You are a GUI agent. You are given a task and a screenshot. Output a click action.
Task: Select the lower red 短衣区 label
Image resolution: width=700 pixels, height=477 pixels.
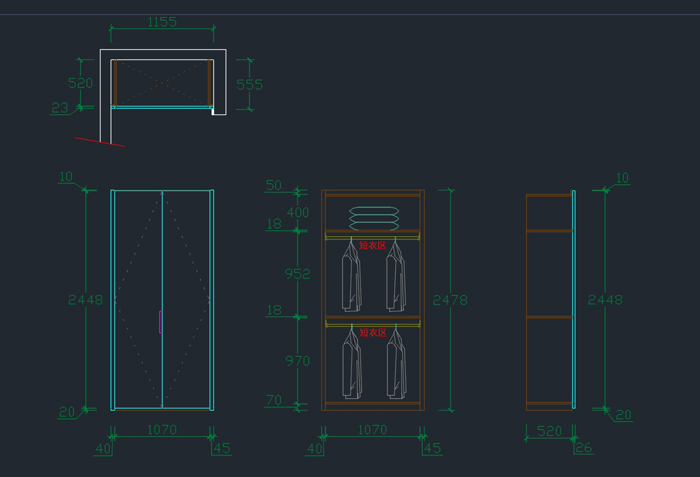tap(372, 332)
